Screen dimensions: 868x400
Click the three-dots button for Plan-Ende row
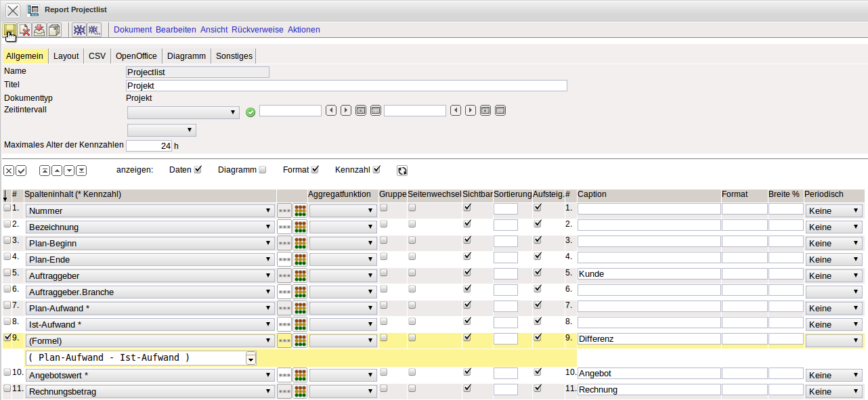click(284, 259)
